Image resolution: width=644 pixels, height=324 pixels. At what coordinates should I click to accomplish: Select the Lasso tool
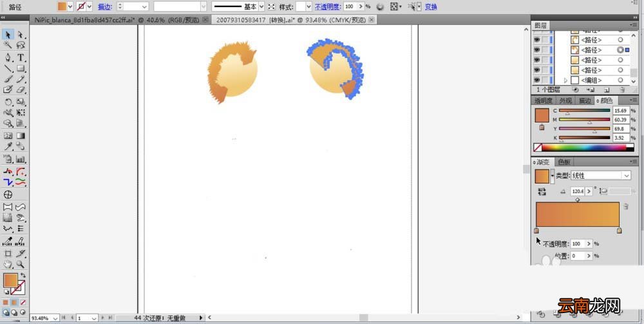click(21, 45)
